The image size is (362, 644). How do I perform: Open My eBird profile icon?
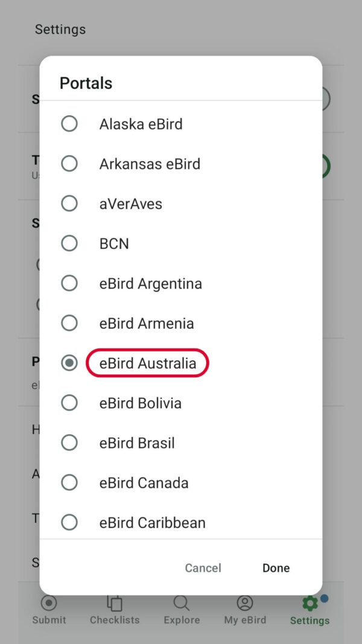(245, 603)
